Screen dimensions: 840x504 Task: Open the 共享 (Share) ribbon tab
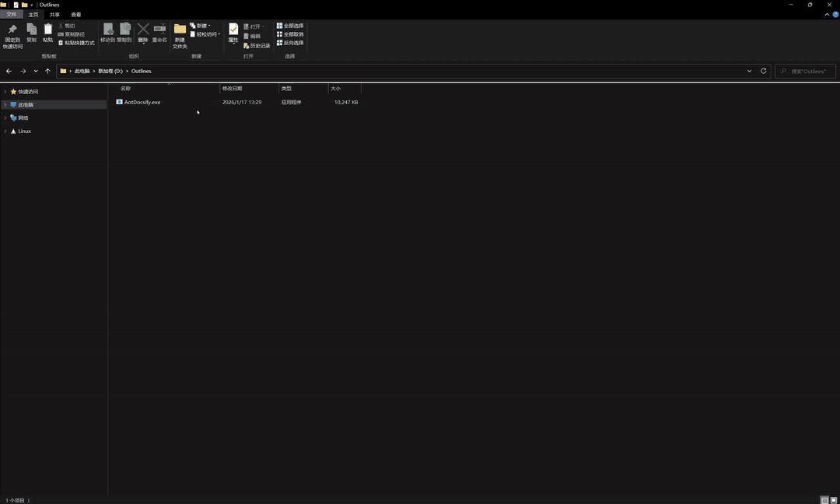[54, 15]
